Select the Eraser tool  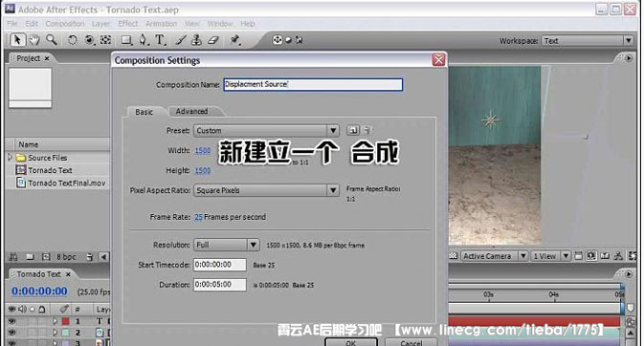[x=213, y=40]
